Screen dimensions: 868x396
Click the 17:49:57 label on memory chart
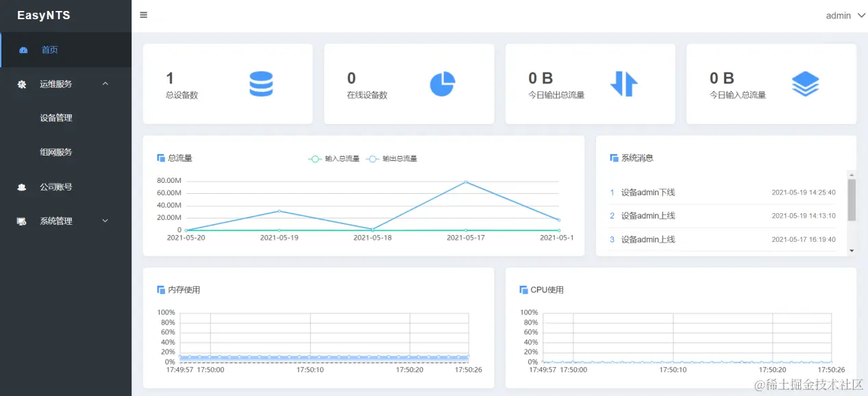click(x=179, y=369)
